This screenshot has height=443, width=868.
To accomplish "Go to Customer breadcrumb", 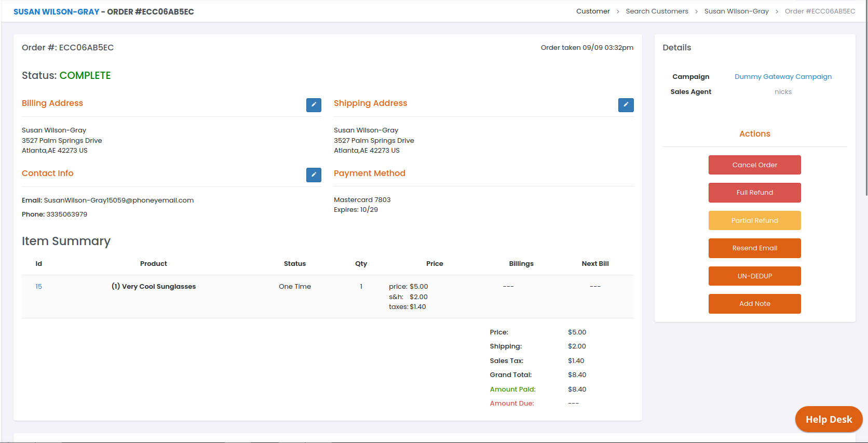I will coord(593,11).
